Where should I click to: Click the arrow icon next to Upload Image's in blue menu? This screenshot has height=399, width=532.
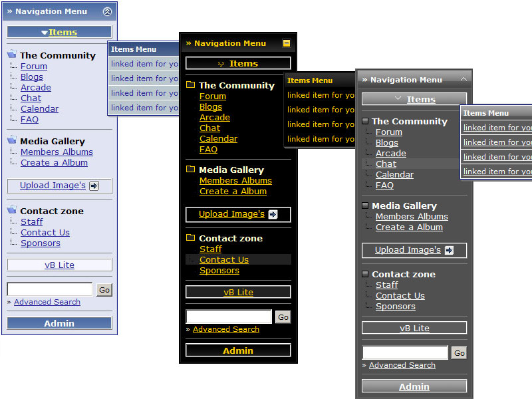(94, 186)
